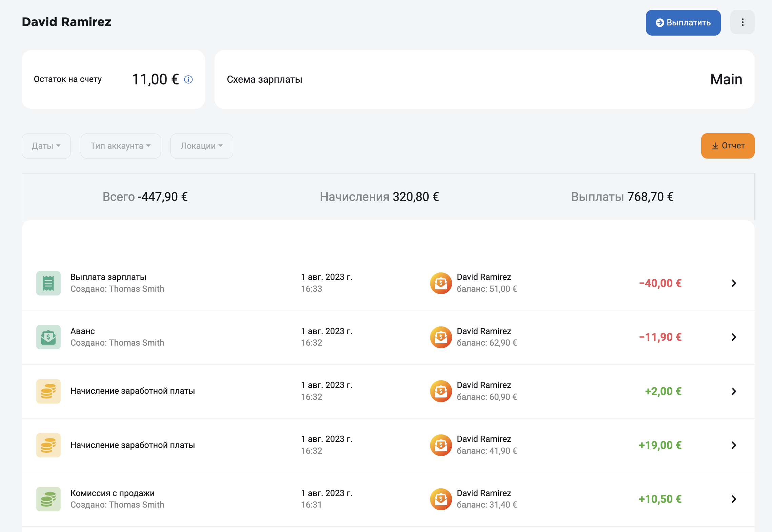Select the −40,00 € amount
The height and width of the screenshot is (532, 772).
click(660, 283)
